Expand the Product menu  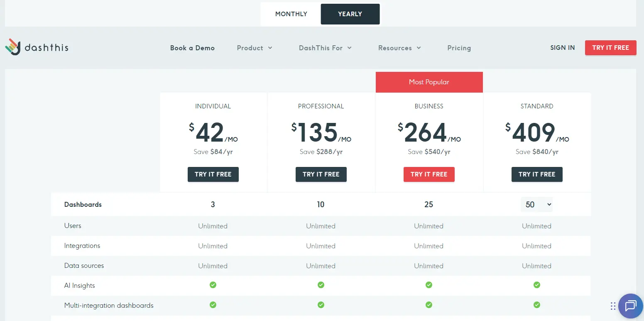[x=255, y=48]
